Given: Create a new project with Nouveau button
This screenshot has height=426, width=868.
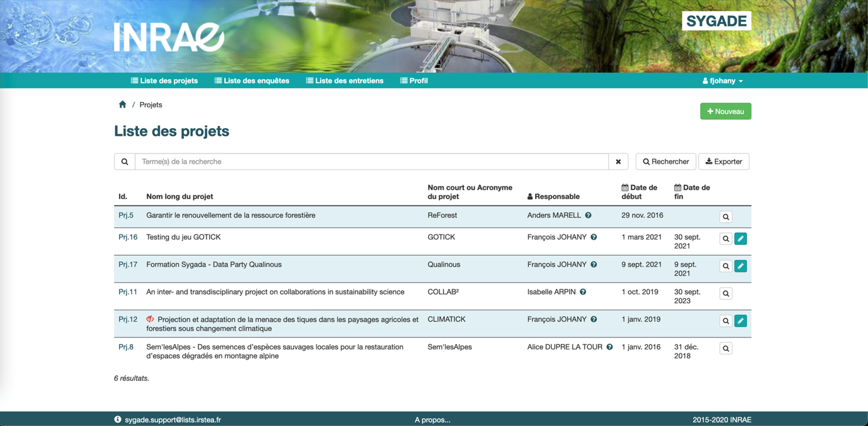Looking at the screenshot, I should pyautogui.click(x=725, y=111).
